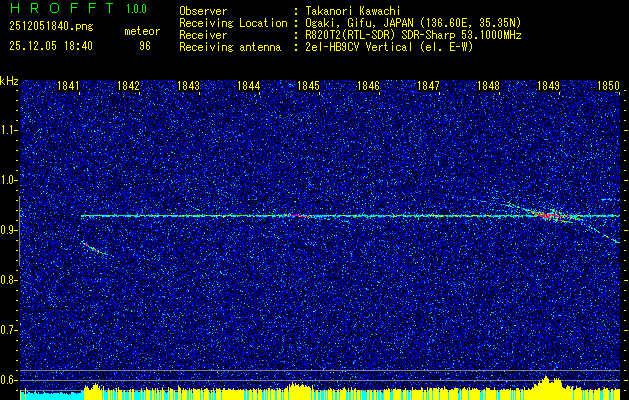Select file name 2512051840.png
Viewport: 629px width, 400px height.
tap(51, 27)
